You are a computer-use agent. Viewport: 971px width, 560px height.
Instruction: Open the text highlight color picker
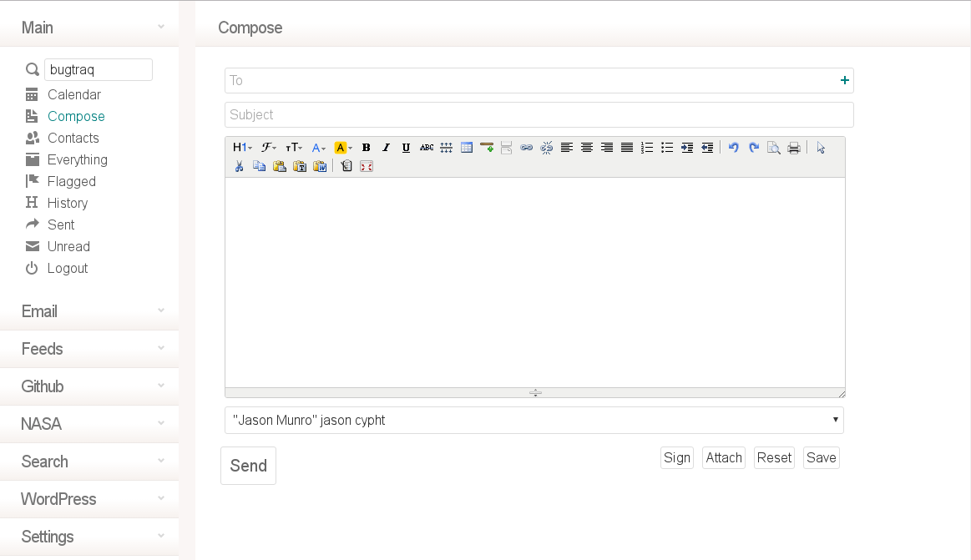pos(343,148)
